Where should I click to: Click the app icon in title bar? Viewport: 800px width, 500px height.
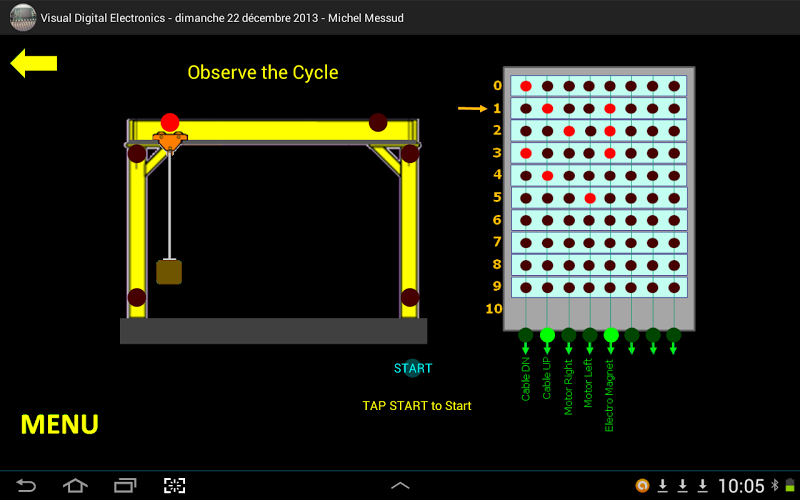(x=22, y=17)
